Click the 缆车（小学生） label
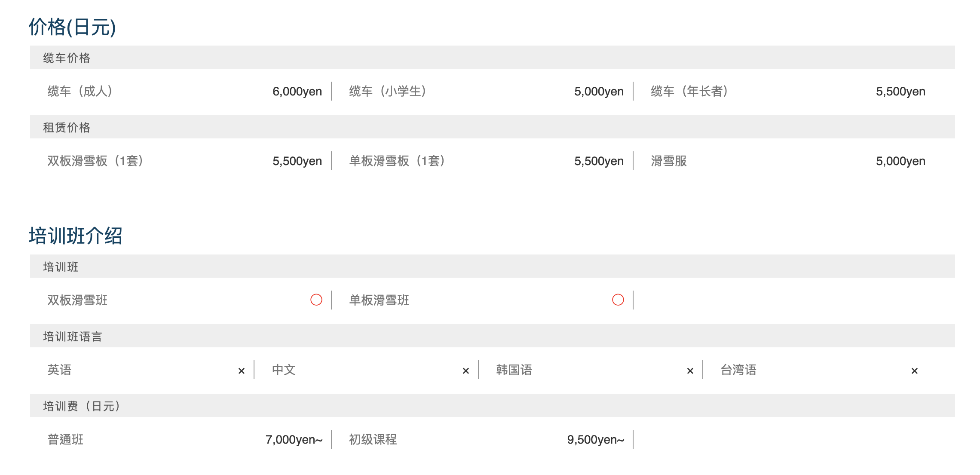 click(388, 91)
